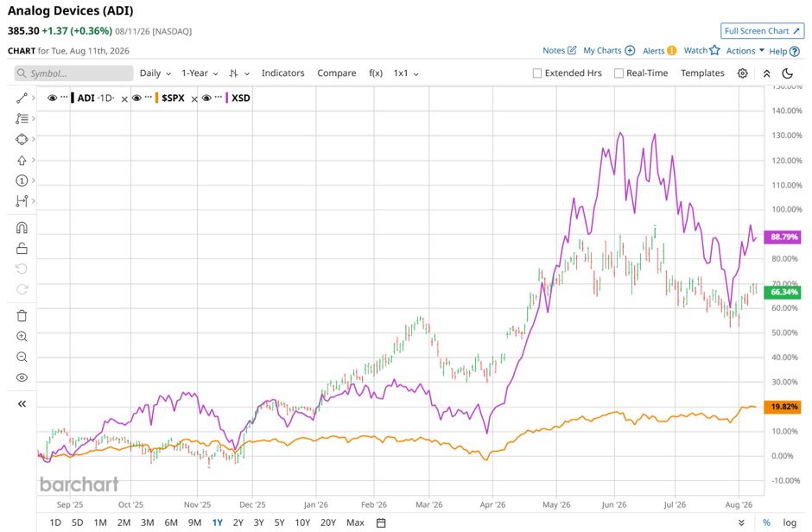This screenshot has width=812, height=532.
Task: Toggle the lock drawings padlock
Action: [x=22, y=249]
